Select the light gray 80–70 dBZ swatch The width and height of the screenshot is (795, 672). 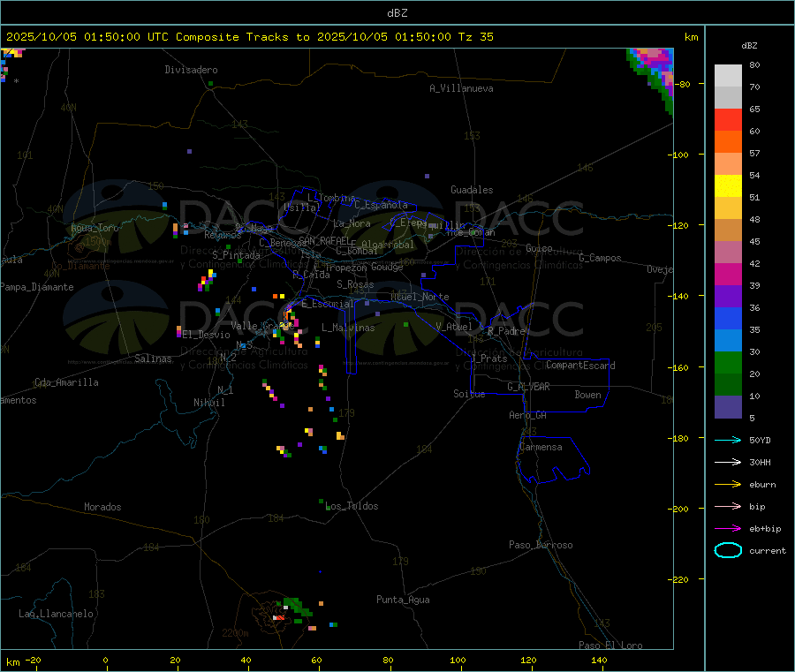pyautogui.click(x=728, y=76)
